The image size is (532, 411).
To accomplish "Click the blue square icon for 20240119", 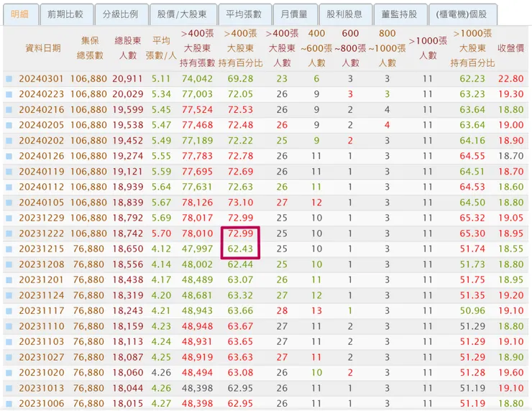I will 9,172.
